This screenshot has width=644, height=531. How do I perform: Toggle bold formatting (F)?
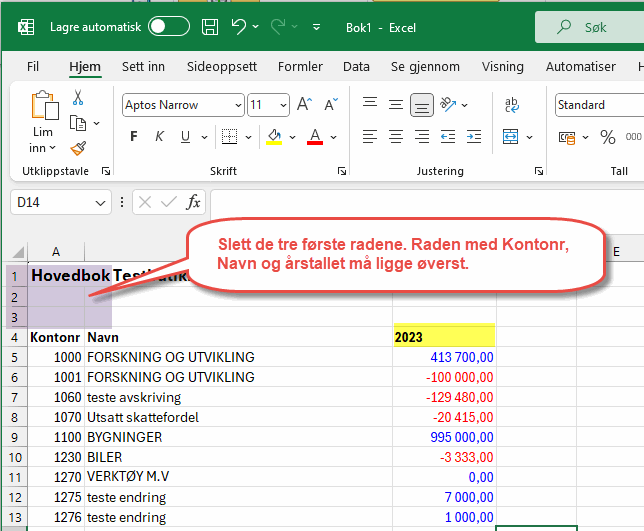(x=133, y=137)
